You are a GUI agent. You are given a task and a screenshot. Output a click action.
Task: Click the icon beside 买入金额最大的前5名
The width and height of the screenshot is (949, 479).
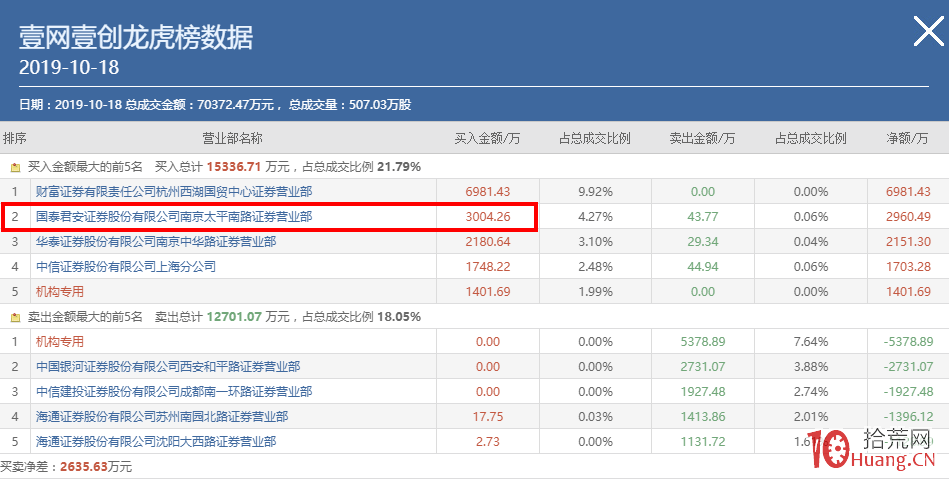coord(15,167)
